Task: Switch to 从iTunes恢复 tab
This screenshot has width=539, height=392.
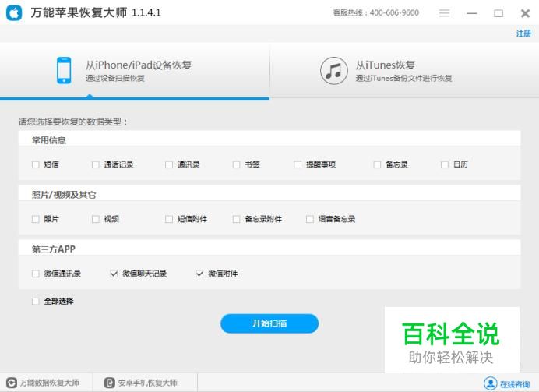Action: coord(404,71)
